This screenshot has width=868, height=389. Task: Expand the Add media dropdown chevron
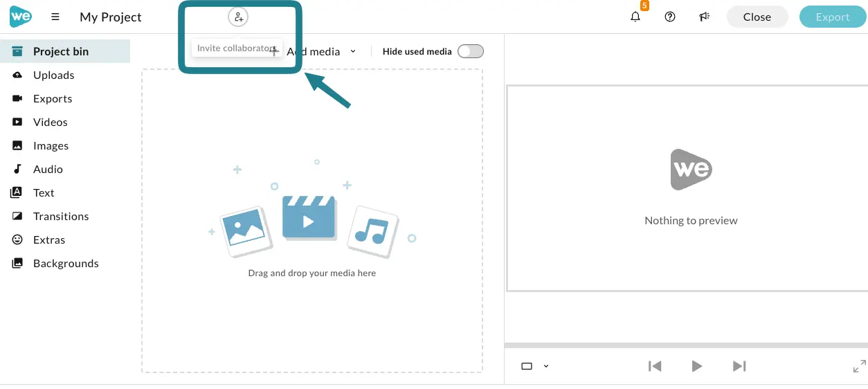click(x=353, y=51)
